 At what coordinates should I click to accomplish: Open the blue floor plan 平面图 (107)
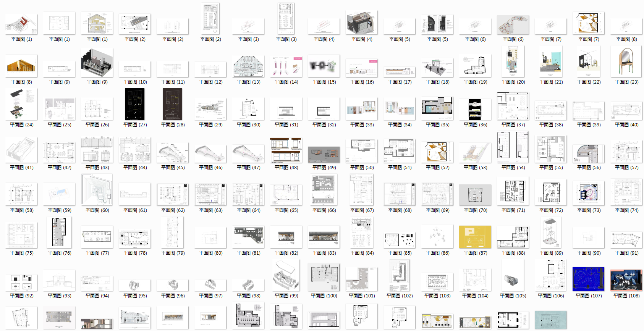pyautogui.click(x=588, y=279)
